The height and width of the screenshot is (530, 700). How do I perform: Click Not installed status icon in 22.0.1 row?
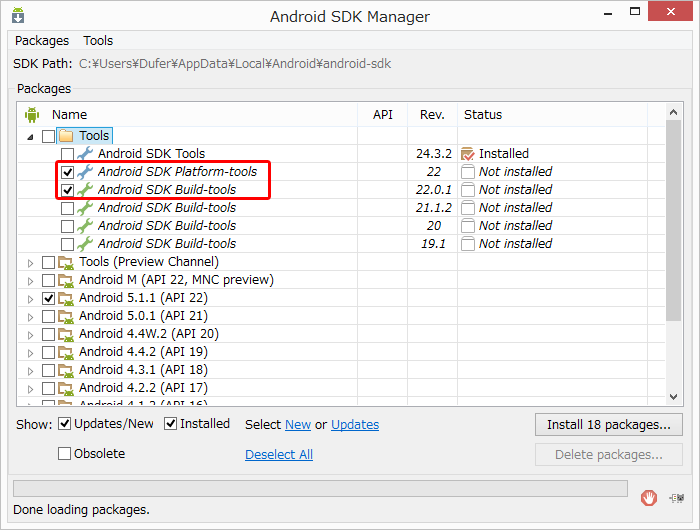467,190
